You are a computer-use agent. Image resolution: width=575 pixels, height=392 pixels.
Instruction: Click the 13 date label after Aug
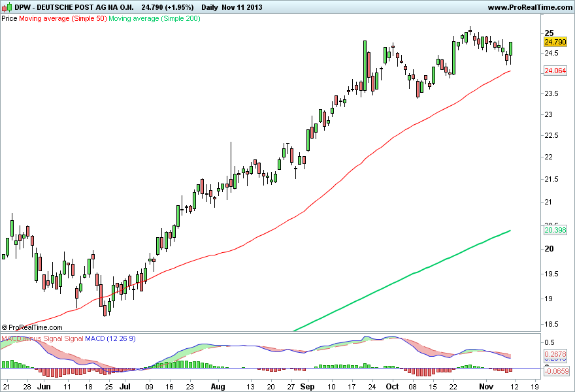click(250, 387)
